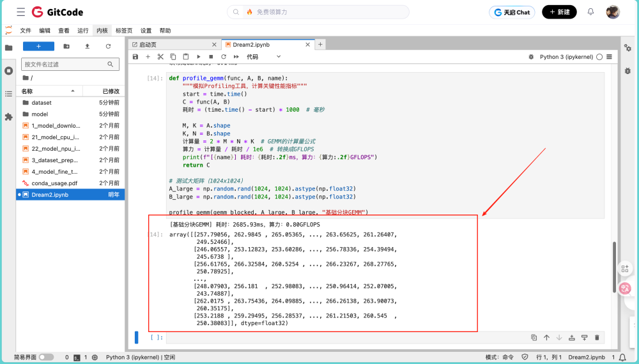This screenshot has height=364, width=639.
Task: Restart the kernel with the circular arrow icon
Action: (x=223, y=57)
